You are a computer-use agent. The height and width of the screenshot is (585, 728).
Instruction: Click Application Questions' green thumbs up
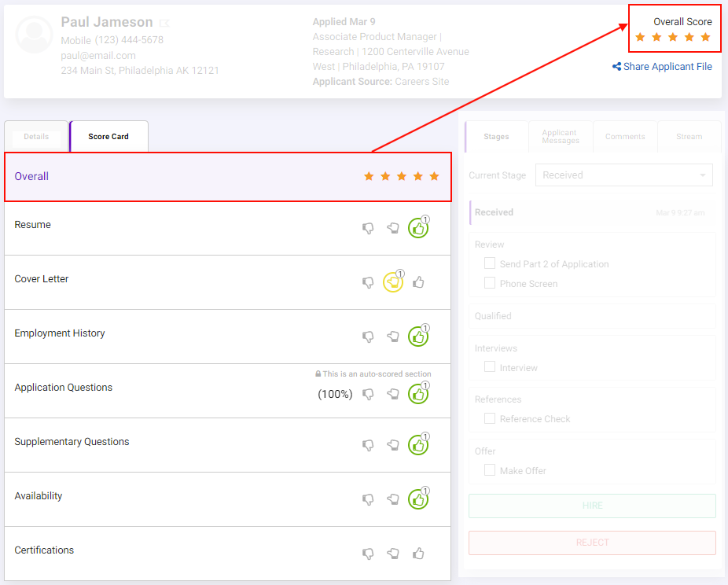coord(418,394)
